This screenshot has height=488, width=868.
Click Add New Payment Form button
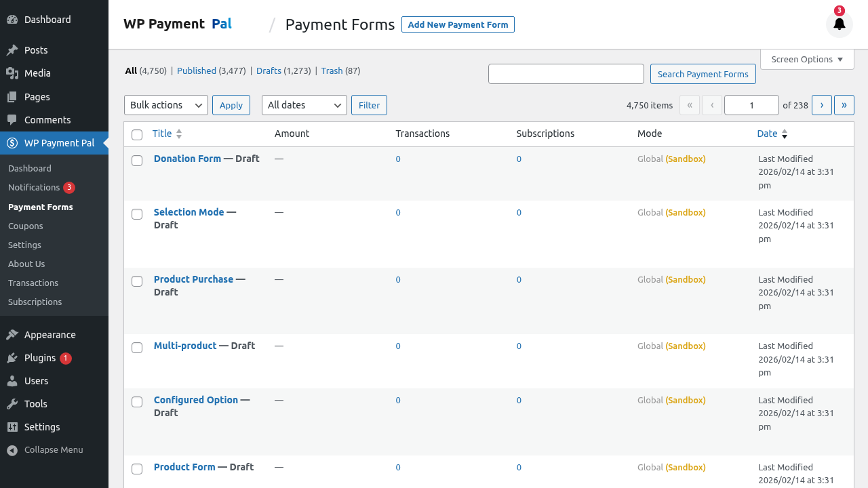[458, 24]
